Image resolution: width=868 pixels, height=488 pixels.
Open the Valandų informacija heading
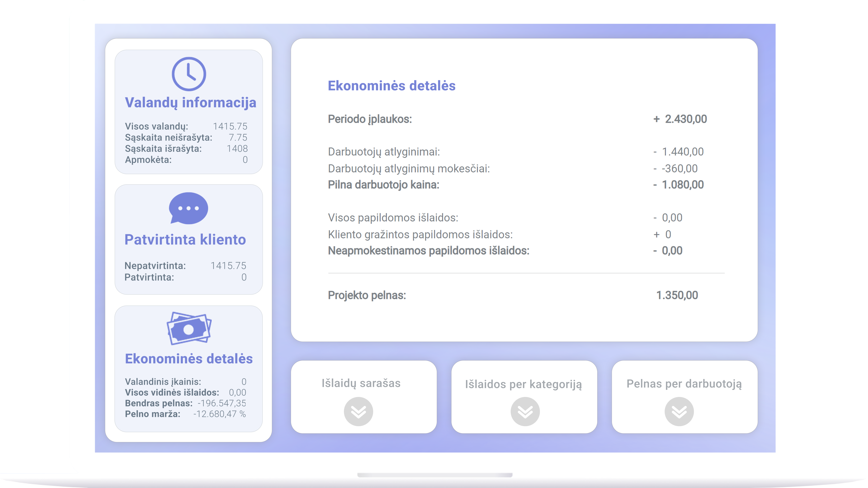click(190, 102)
